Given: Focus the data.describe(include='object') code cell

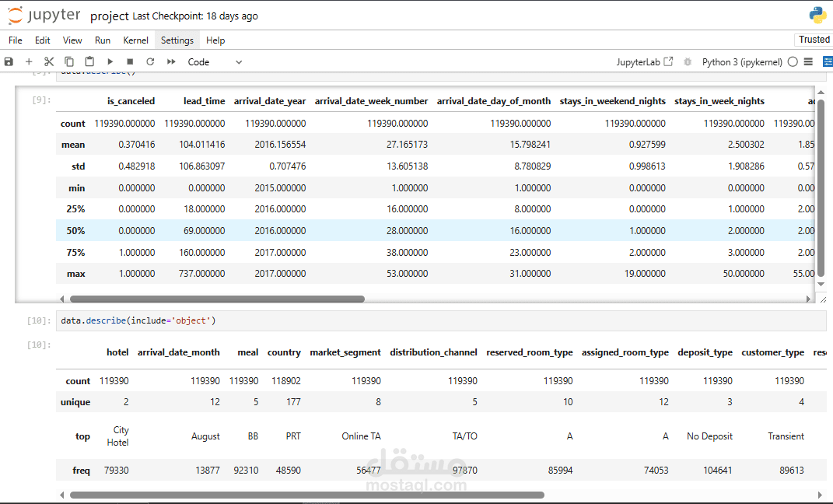Looking at the screenshot, I should click(x=441, y=320).
